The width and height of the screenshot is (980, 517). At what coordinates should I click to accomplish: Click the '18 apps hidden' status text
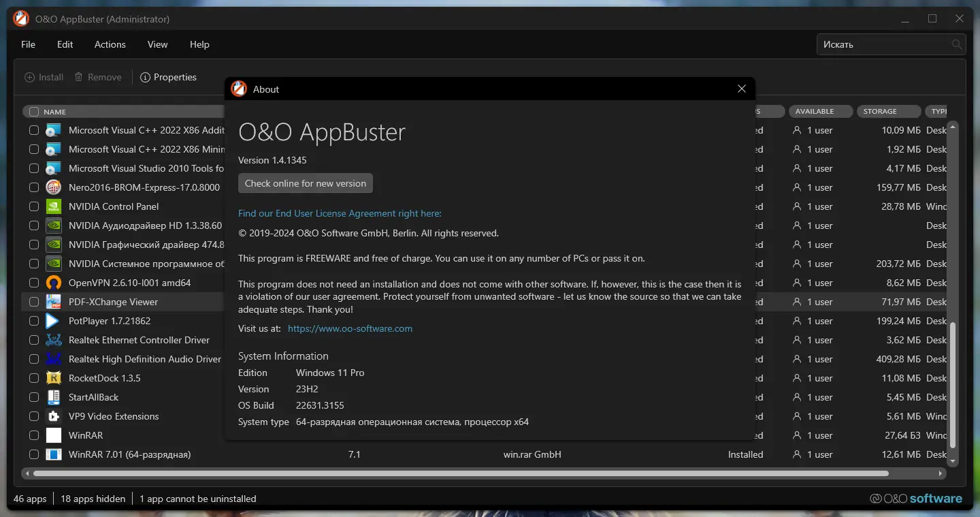[x=93, y=499]
